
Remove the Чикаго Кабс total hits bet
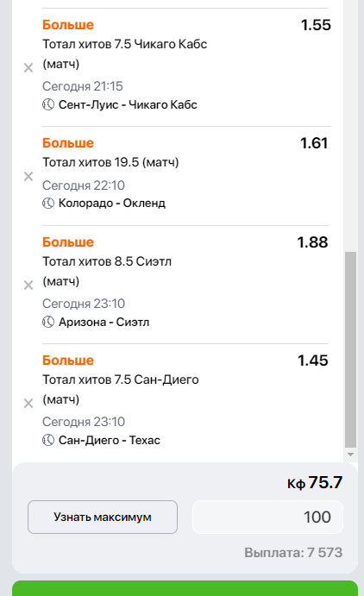28,67
